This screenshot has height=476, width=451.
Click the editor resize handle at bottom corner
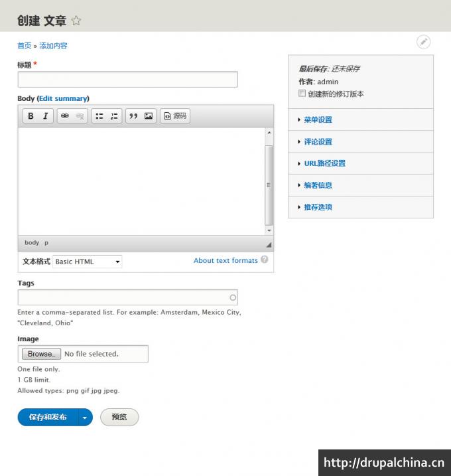click(269, 245)
